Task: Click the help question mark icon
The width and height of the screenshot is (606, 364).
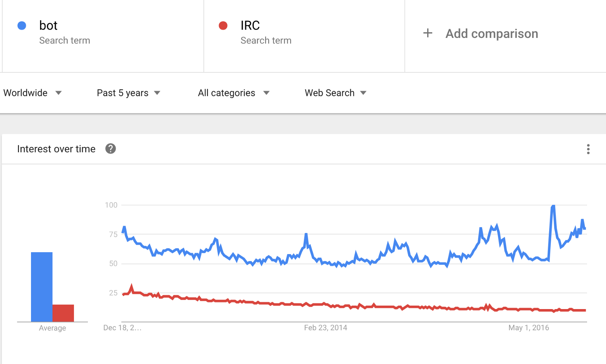Action: (111, 149)
